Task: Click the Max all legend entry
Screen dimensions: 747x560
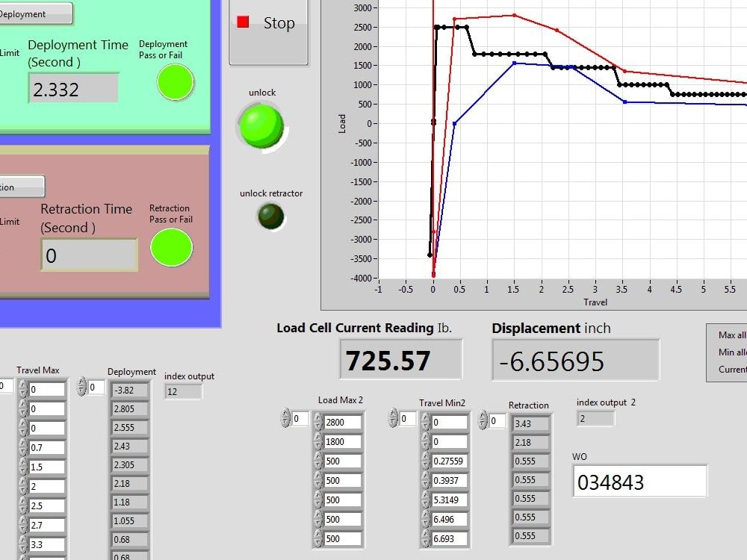Action: click(x=733, y=335)
